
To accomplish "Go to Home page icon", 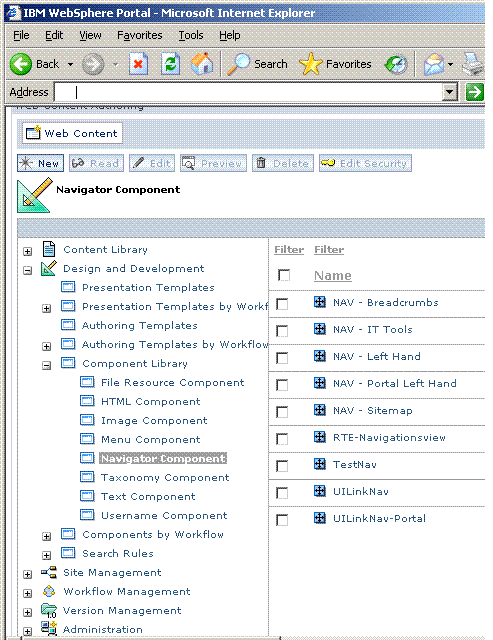I will (x=202, y=64).
